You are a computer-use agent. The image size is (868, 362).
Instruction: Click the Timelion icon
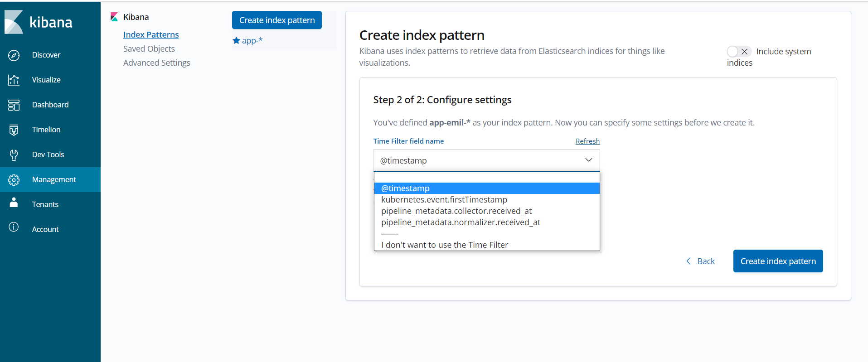(14, 130)
